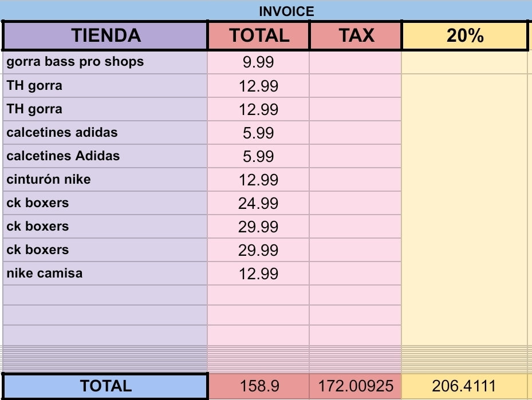Select the lowercase calcetines adidas cell
The height and width of the screenshot is (400, 532).
[105, 133]
